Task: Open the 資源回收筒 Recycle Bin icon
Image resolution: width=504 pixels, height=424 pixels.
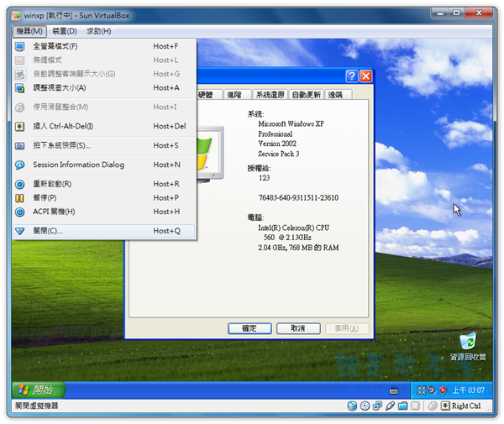Action: point(468,347)
